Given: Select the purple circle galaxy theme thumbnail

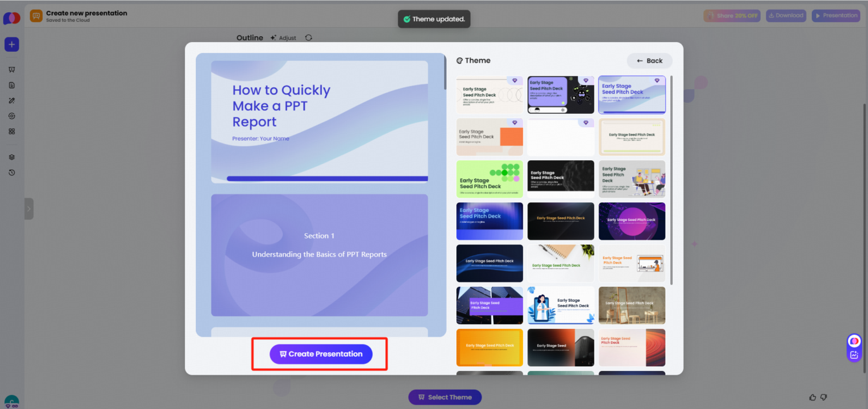Looking at the screenshot, I should click(632, 221).
